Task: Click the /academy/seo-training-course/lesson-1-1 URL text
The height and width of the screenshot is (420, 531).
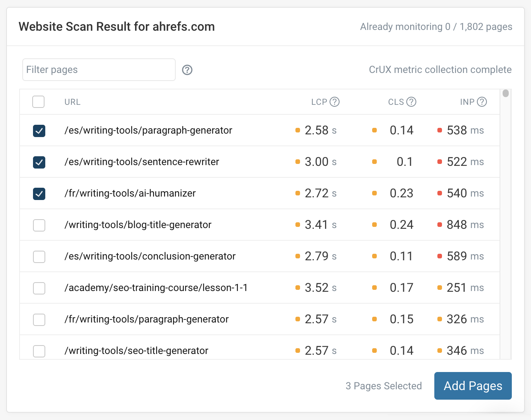Action: pos(156,288)
